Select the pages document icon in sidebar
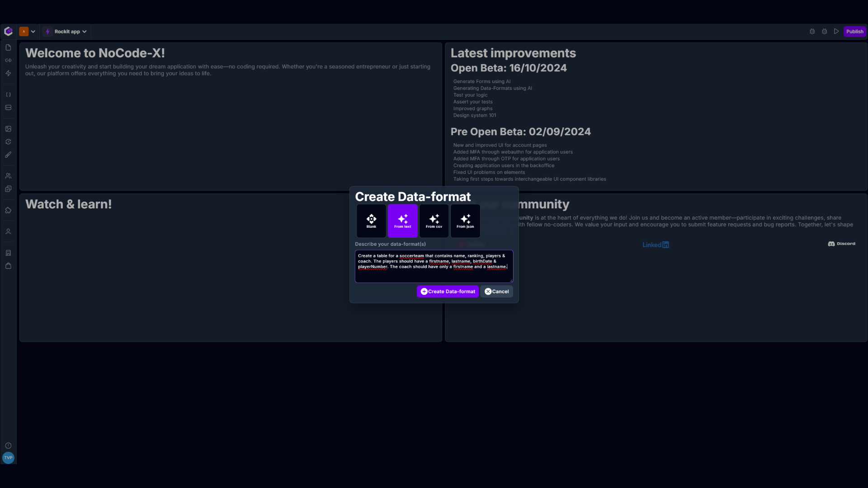The height and width of the screenshot is (488, 868). pyautogui.click(x=8, y=47)
